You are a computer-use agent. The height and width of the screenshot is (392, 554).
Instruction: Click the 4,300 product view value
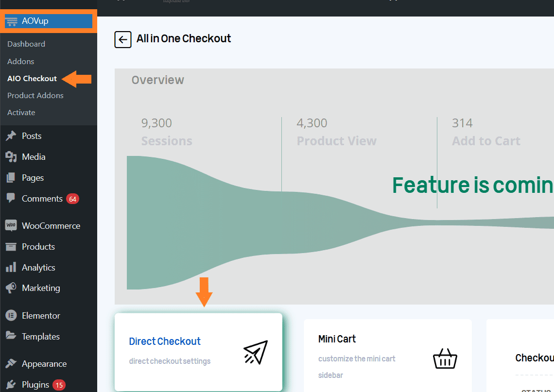pos(312,123)
